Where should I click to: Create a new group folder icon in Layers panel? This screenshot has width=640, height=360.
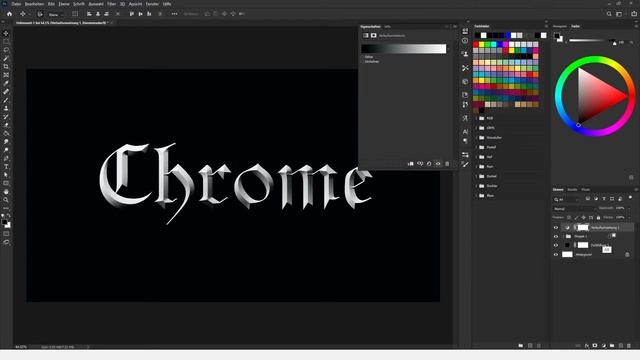[612, 346]
